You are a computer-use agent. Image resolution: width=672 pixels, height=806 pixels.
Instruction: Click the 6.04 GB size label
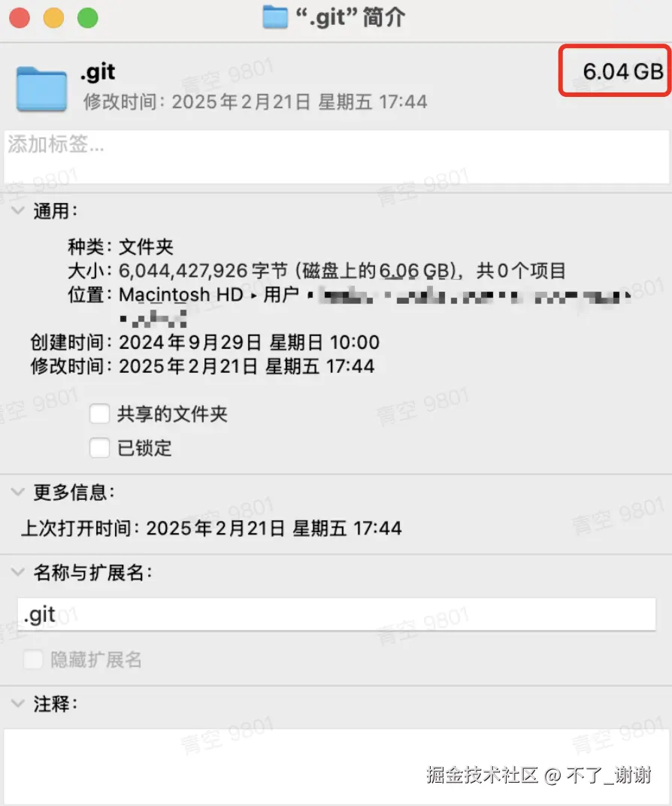(x=622, y=71)
